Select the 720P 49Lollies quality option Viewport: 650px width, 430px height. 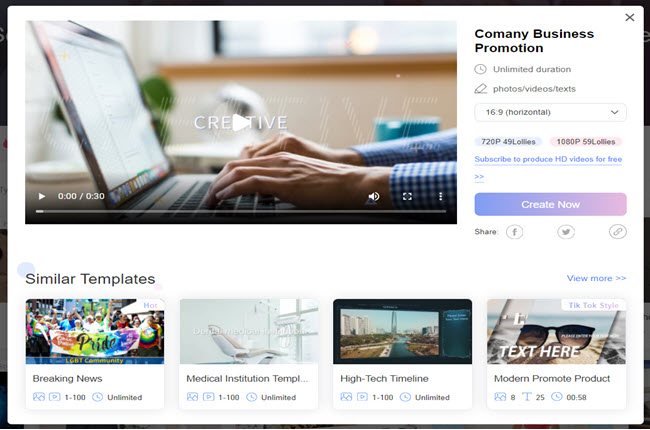point(509,143)
